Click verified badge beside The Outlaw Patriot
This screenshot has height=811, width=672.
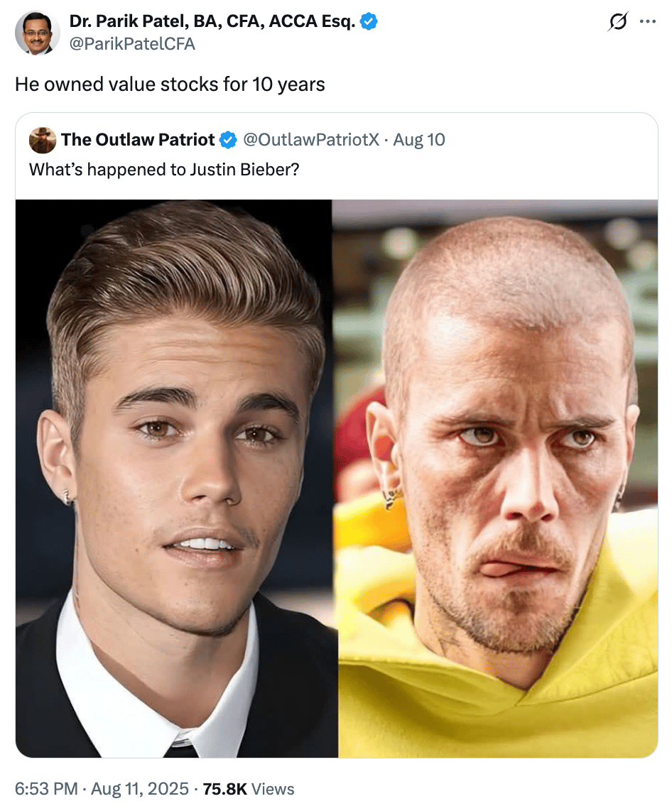pos(227,140)
